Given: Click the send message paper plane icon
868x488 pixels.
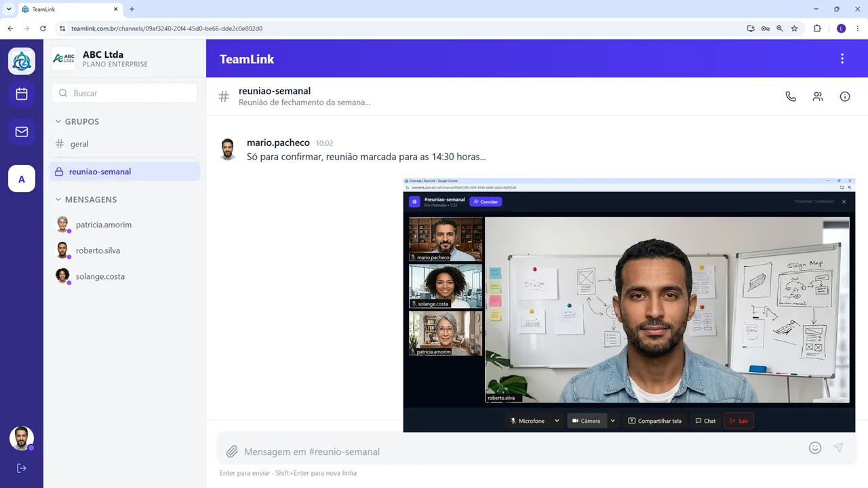Looking at the screenshot, I should click(x=838, y=448).
